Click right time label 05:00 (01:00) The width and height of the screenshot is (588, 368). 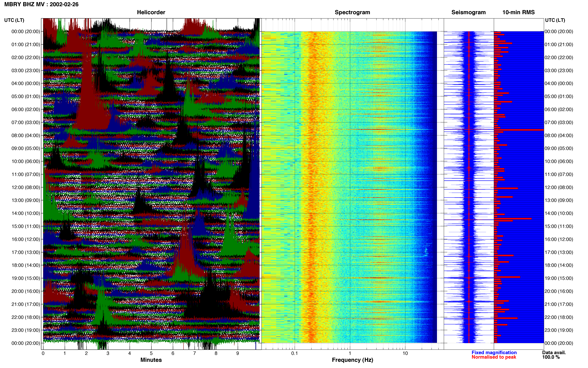pyautogui.click(x=559, y=96)
